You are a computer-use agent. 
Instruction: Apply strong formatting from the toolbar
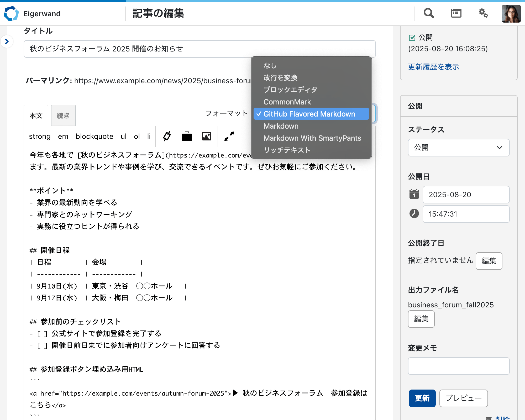[x=40, y=136]
